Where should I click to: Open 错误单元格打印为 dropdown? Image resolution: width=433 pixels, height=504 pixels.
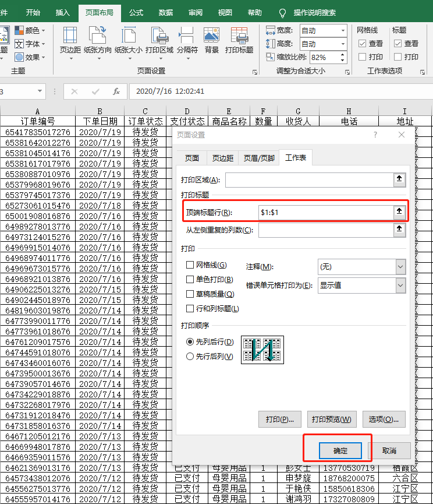[400, 286]
